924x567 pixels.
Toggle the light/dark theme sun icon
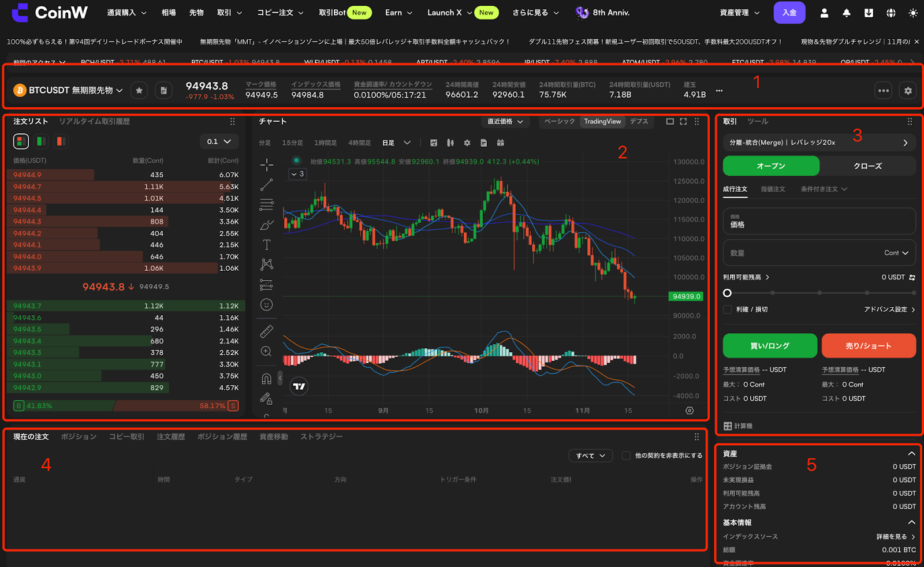point(913,13)
